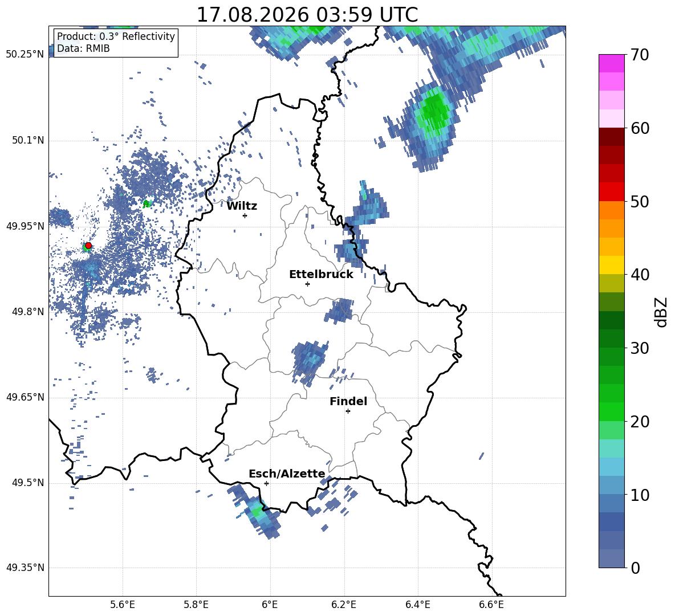Click the Esch/Alzette station cross marker
Viewport: 675px width, 616px height.
pyautogui.click(x=266, y=483)
